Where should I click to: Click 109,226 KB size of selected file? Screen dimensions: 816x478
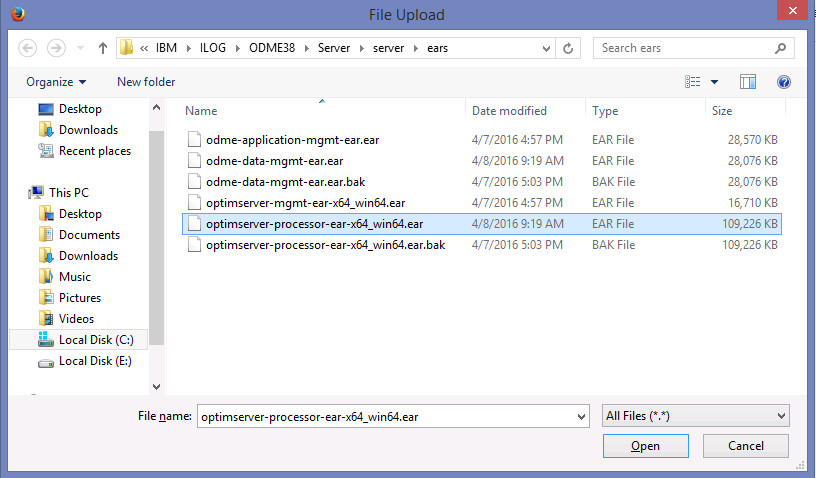pyautogui.click(x=749, y=224)
